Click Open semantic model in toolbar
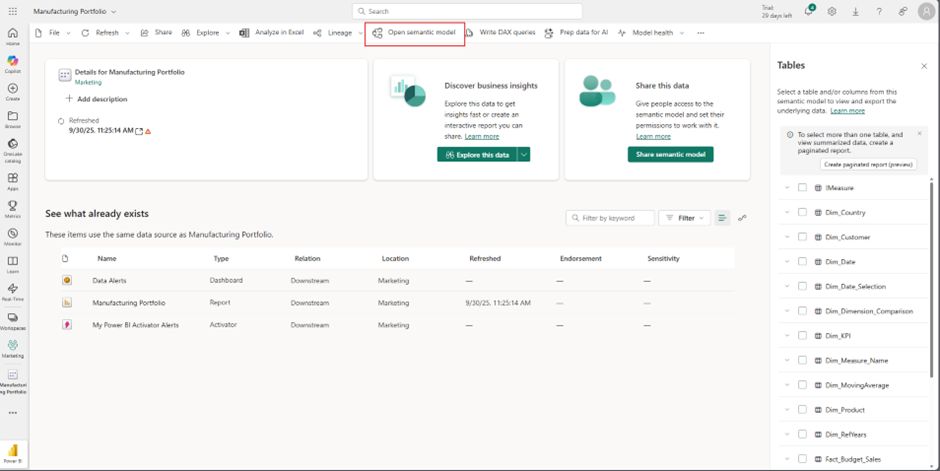 point(414,32)
